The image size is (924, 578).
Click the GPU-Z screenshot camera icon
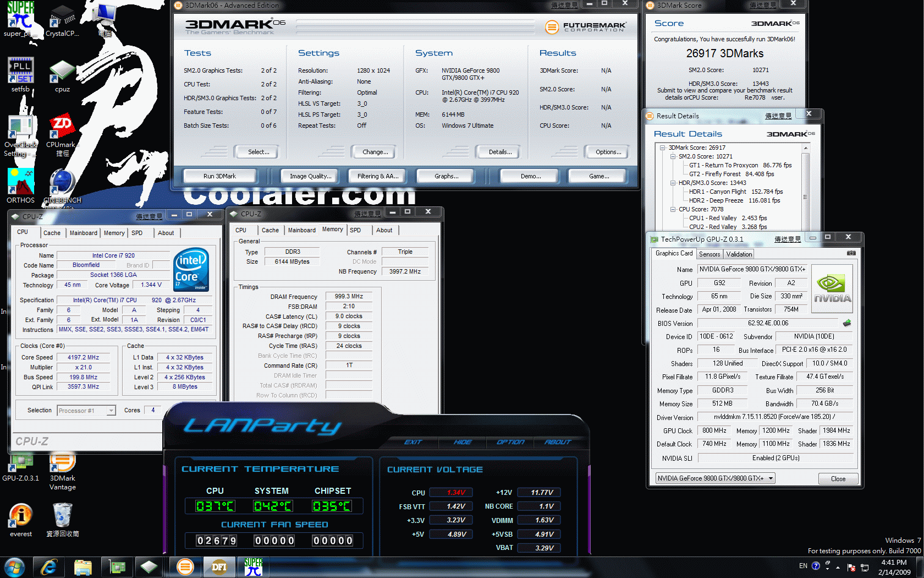coord(851,253)
